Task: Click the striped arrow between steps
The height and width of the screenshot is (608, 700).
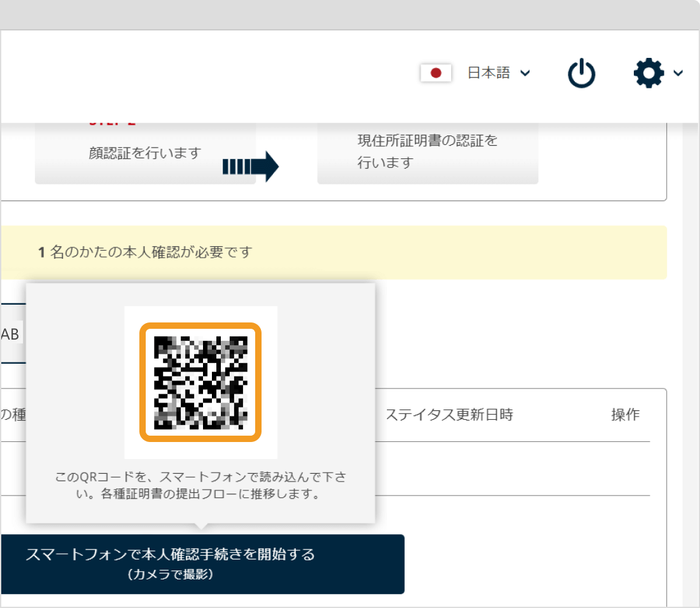Action: point(251,167)
